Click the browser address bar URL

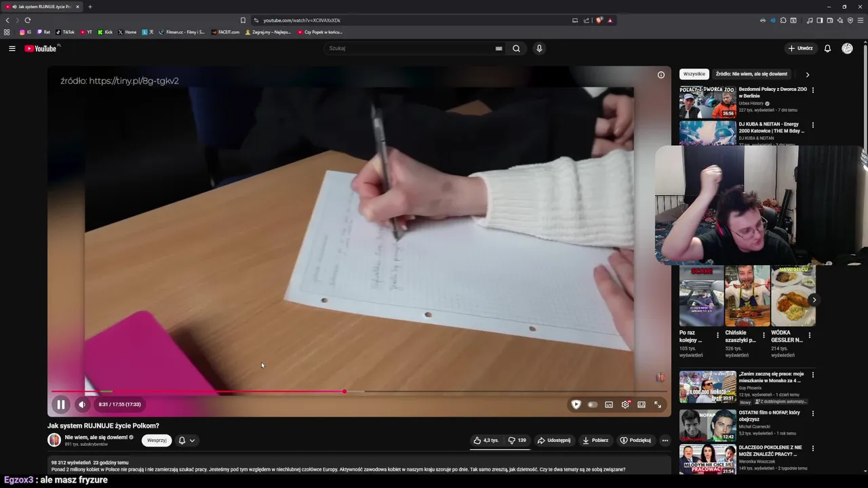click(x=302, y=20)
